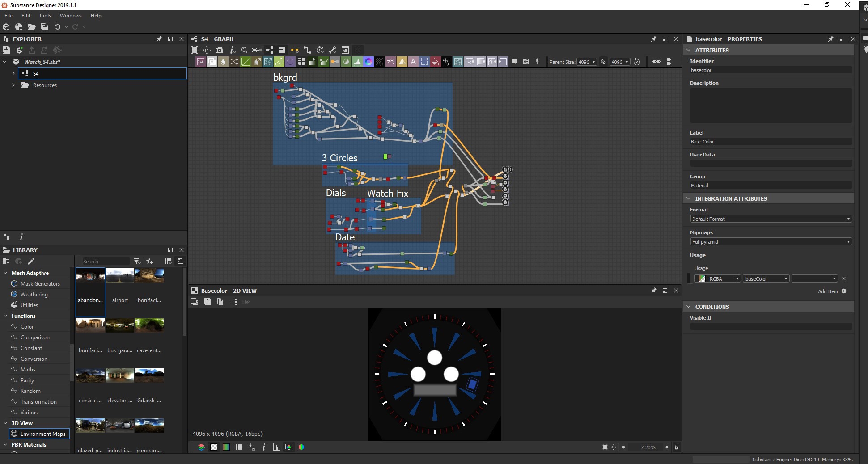This screenshot has width=868, height=464.
Task: Expand the Resources folder in Explorer
Action: (13, 85)
